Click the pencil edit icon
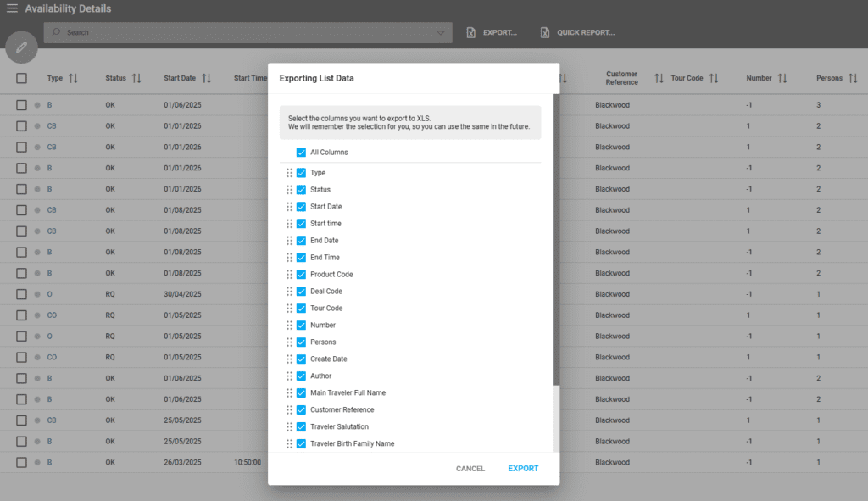This screenshot has height=501, width=868. click(21, 47)
